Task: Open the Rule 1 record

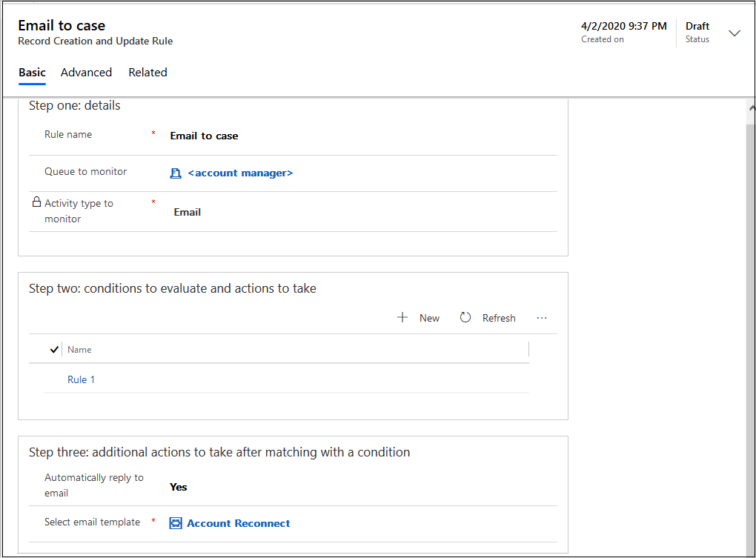Action: coord(81,379)
